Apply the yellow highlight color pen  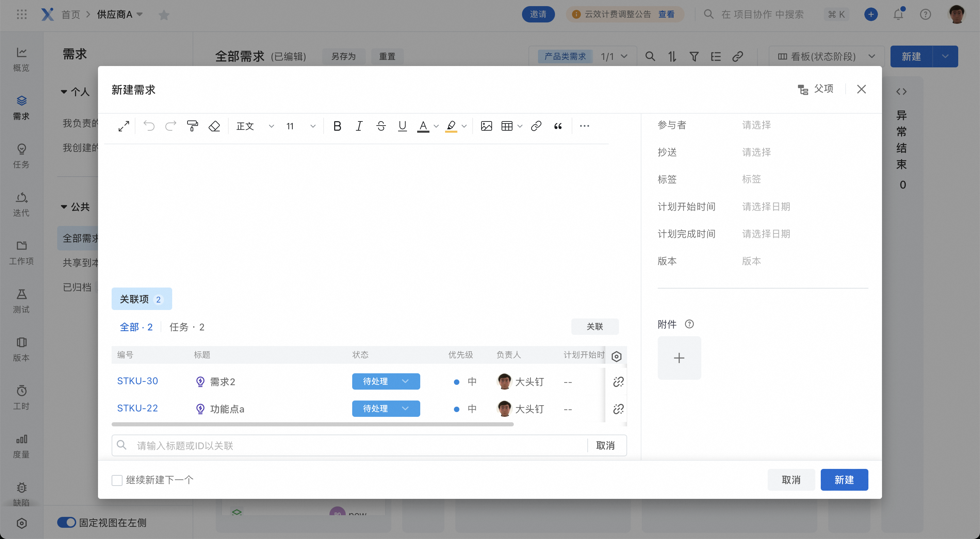pos(451,126)
